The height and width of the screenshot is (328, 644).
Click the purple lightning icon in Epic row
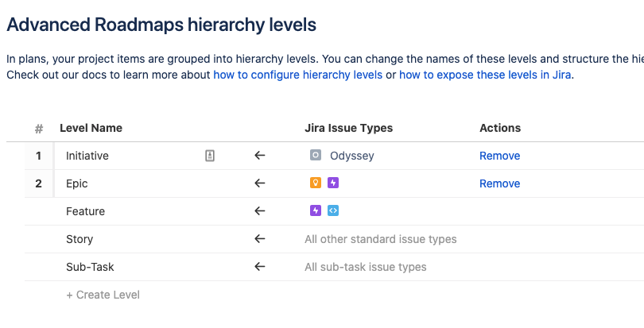[333, 183]
